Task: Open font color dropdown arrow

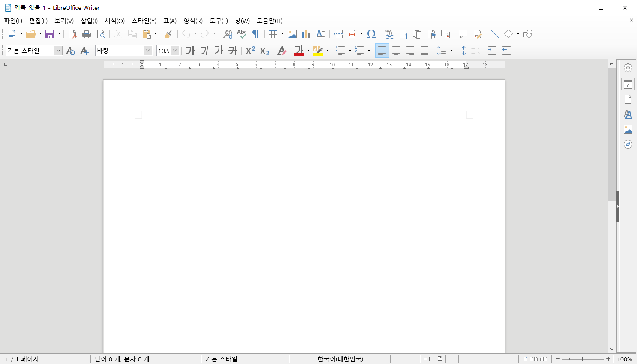Action: 309,51
